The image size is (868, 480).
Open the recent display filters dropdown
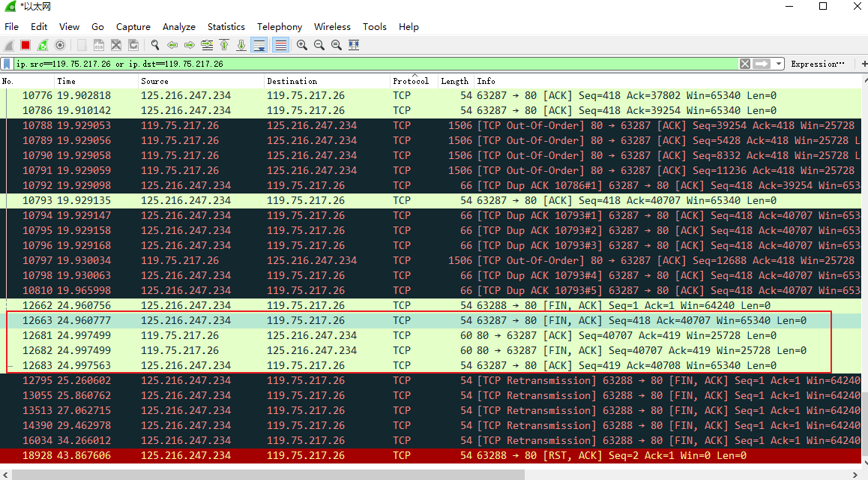pos(779,64)
